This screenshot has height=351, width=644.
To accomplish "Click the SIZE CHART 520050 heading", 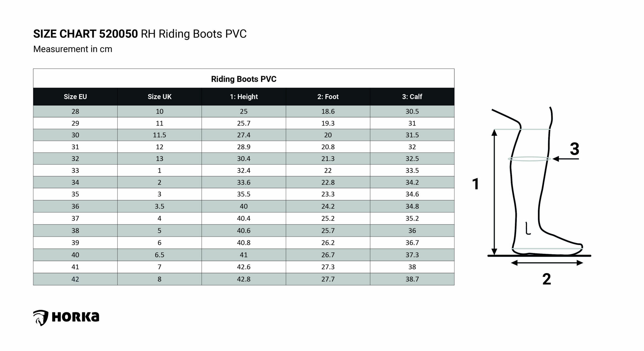I will (x=86, y=34).
